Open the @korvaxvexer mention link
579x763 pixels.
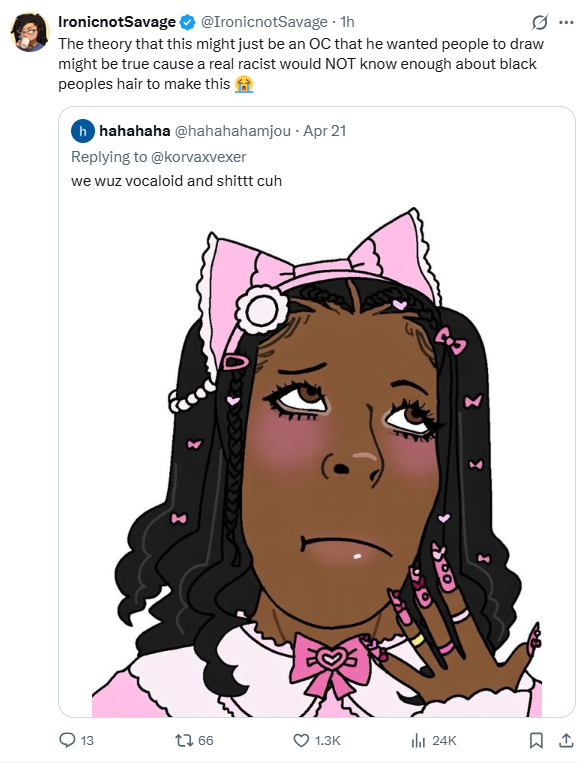(199, 157)
